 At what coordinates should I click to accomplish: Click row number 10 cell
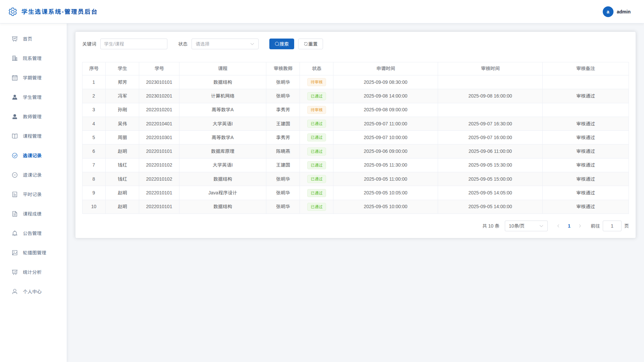(94, 206)
